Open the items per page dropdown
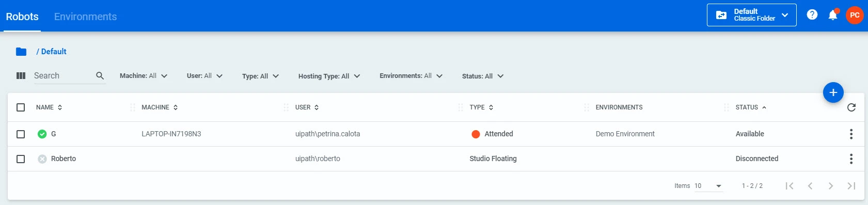Viewport: 868px width, 205px height. pyautogui.click(x=708, y=186)
